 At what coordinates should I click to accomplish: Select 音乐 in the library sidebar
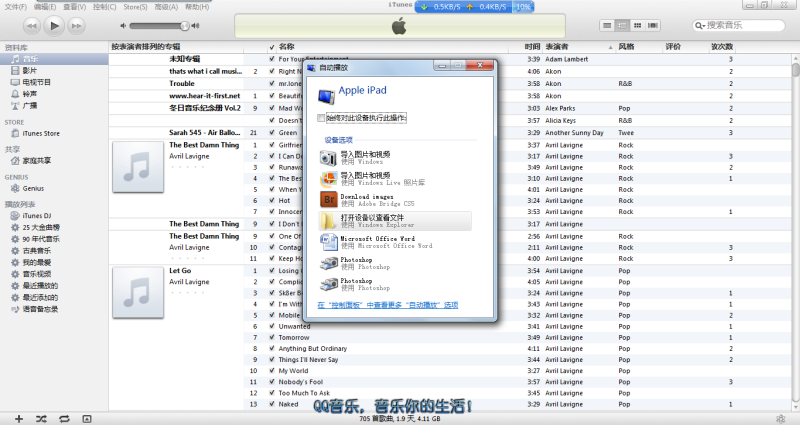[54, 59]
